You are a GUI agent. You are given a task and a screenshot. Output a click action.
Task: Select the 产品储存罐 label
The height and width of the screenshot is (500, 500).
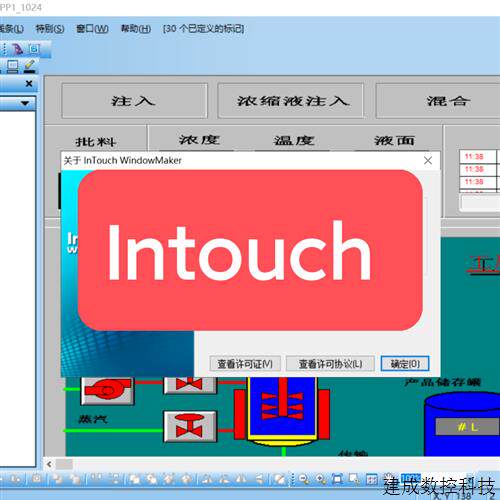pos(443,382)
